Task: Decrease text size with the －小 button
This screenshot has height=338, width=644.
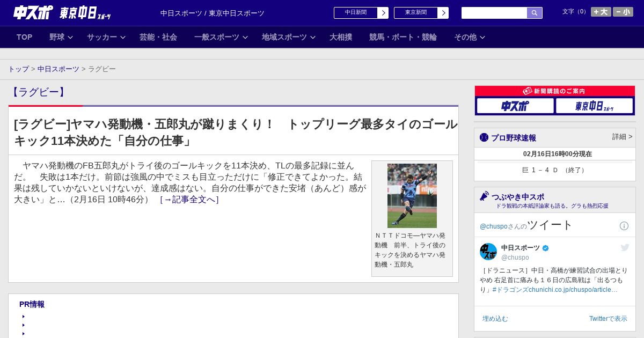Action: pos(623,12)
